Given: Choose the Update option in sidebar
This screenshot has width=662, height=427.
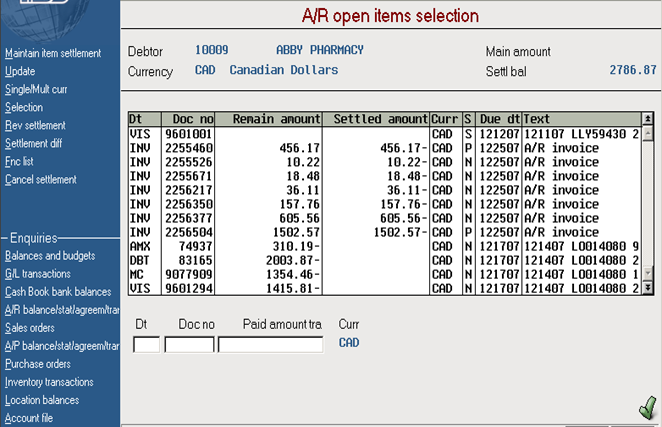Looking at the screenshot, I should (x=20, y=71).
